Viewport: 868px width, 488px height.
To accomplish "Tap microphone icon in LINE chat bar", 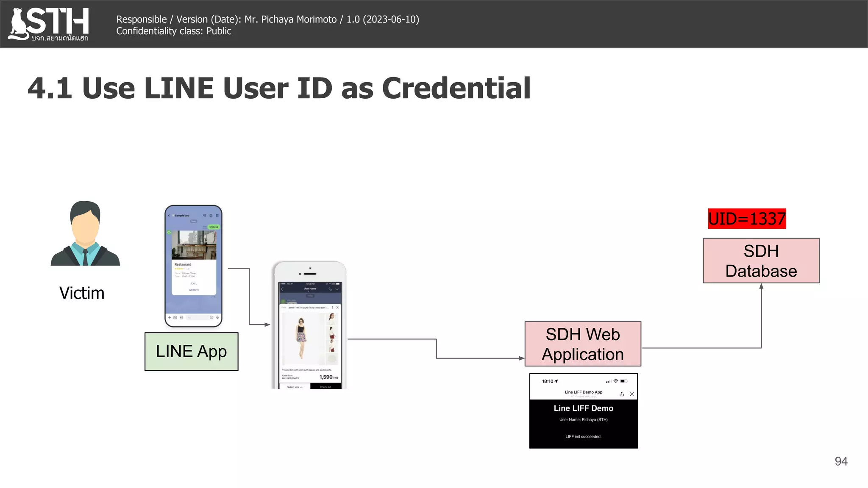I will tap(217, 317).
